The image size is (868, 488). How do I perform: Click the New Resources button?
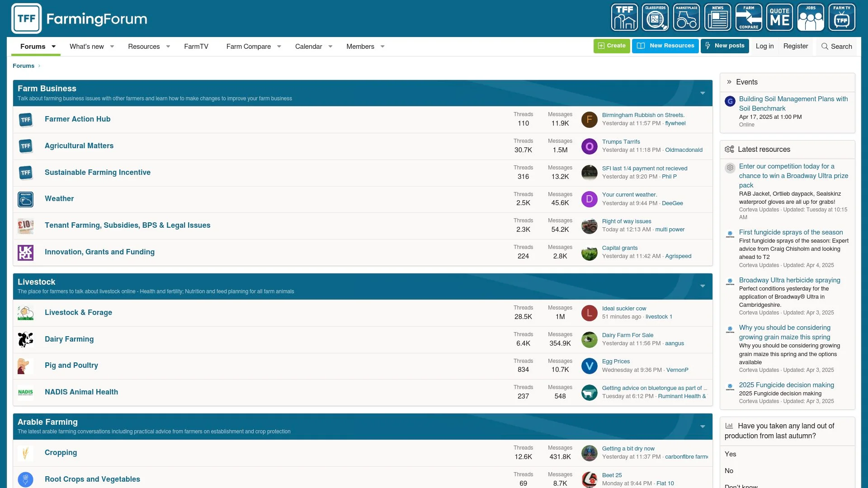tap(665, 46)
